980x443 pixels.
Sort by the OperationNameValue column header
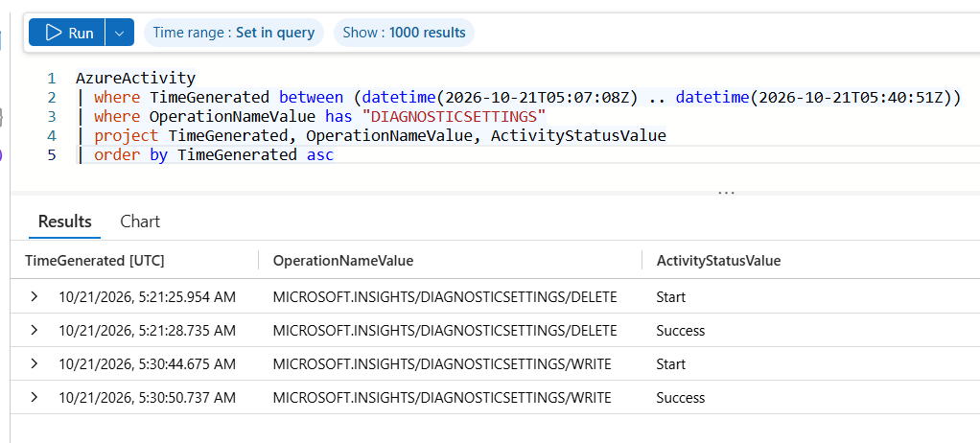[343, 261]
